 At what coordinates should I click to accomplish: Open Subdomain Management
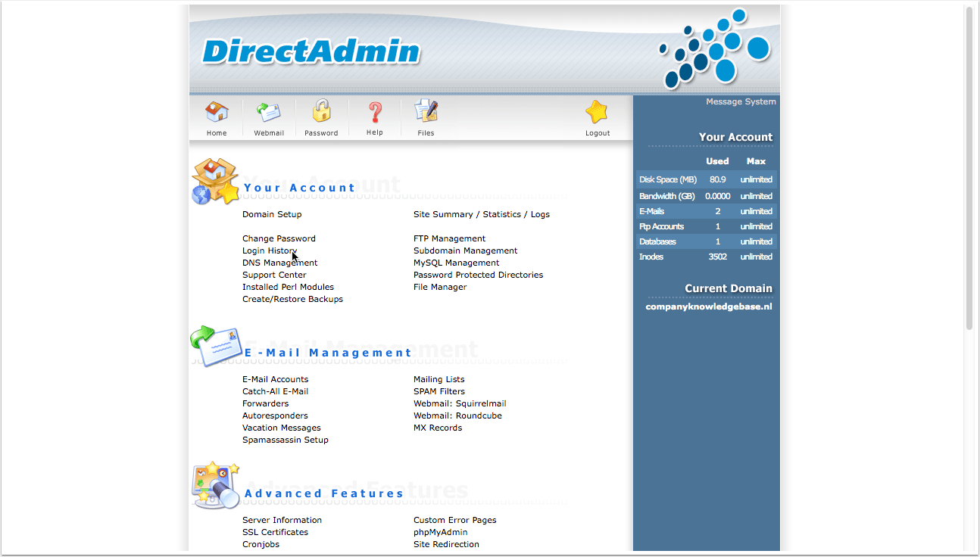coord(466,250)
